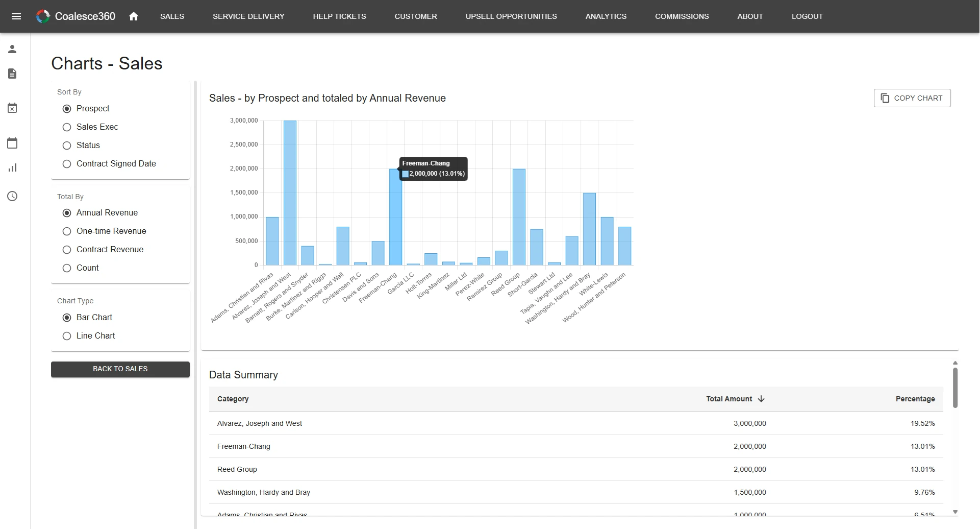This screenshot has height=529, width=980.
Task: Open the Commissions page
Action: pos(682,16)
